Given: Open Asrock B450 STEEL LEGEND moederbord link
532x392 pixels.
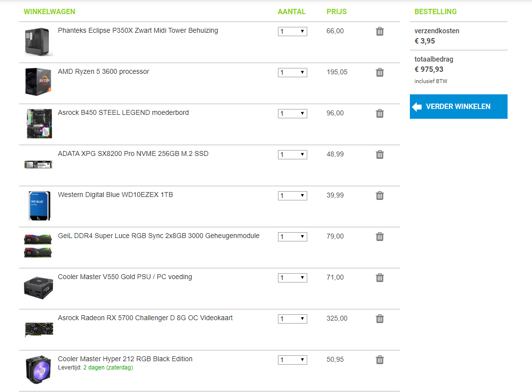Looking at the screenshot, I should click(123, 113).
